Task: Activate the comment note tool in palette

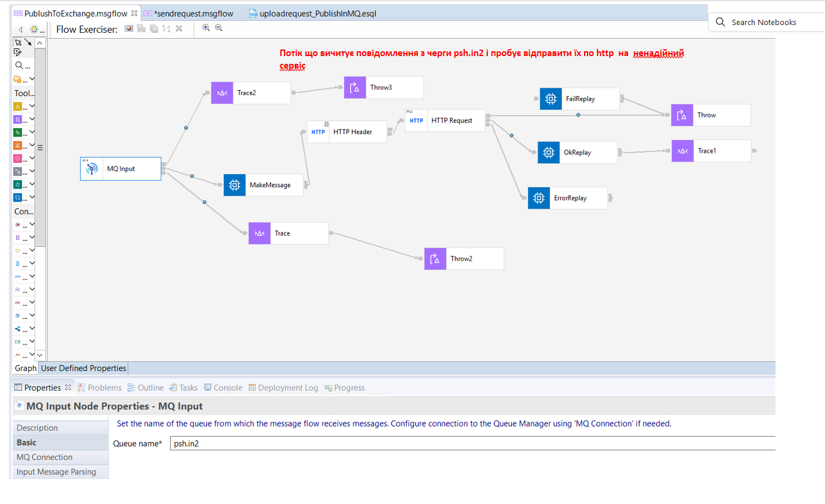Action: tap(18, 52)
